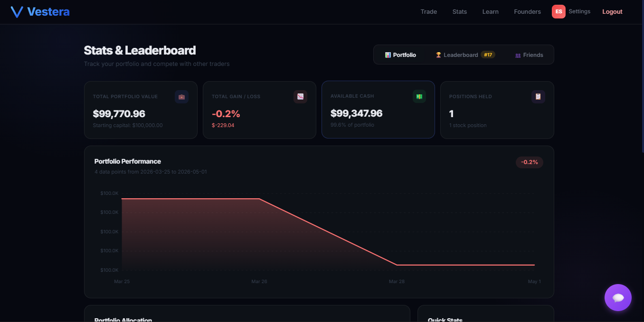Click the money icon on Available Cash

[x=419, y=96]
